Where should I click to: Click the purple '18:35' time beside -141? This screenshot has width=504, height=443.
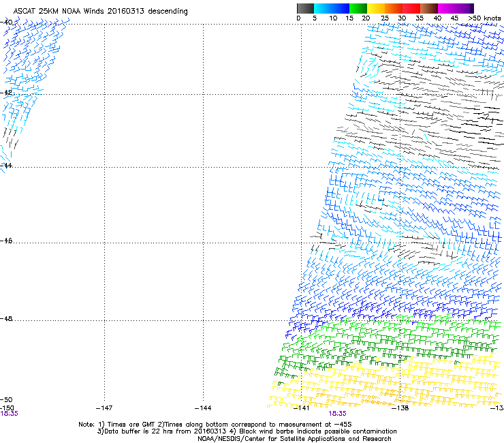click(338, 414)
